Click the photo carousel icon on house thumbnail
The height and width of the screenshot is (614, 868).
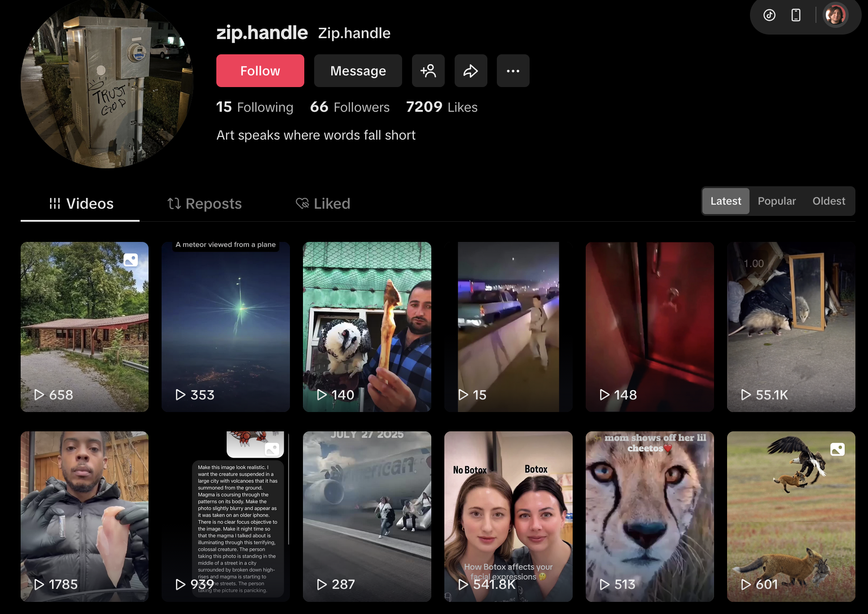131,260
